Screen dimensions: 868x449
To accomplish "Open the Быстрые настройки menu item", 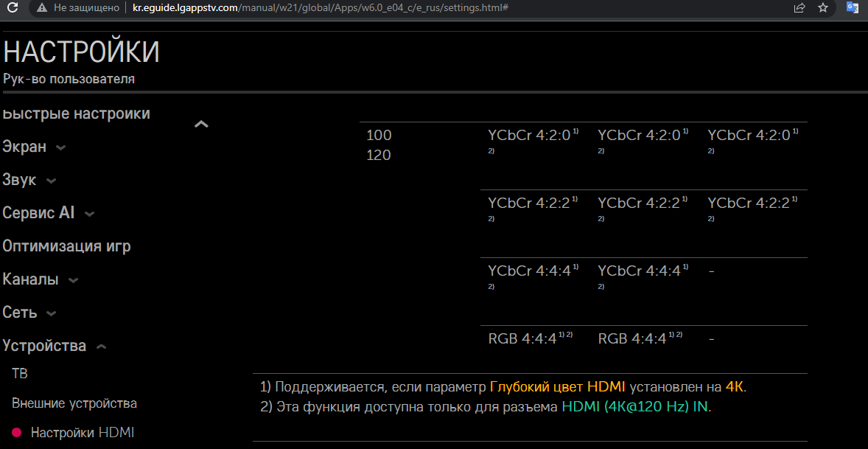I will 76,114.
